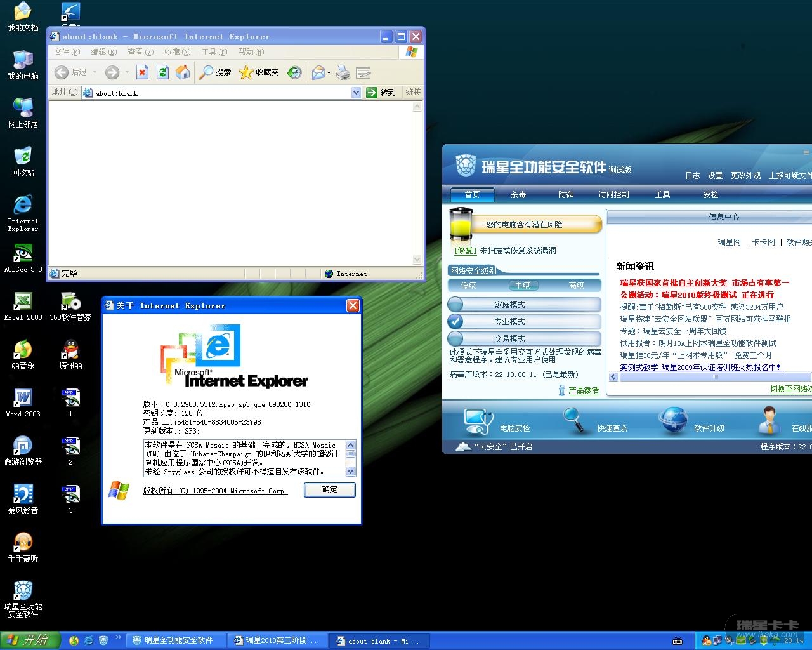The height and width of the screenshot is (650, 812).
Task: Click the Internet Explorer quick launch icon
Action: 89,640
